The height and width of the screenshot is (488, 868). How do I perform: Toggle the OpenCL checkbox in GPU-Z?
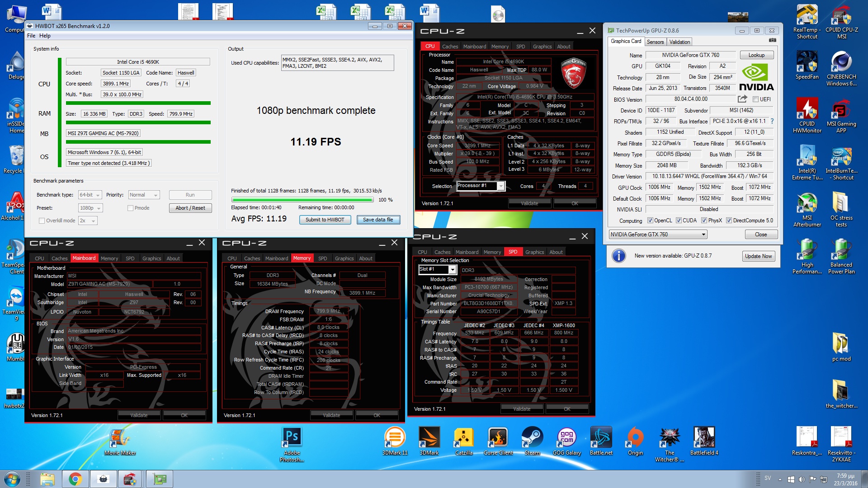tap(650, 221)
